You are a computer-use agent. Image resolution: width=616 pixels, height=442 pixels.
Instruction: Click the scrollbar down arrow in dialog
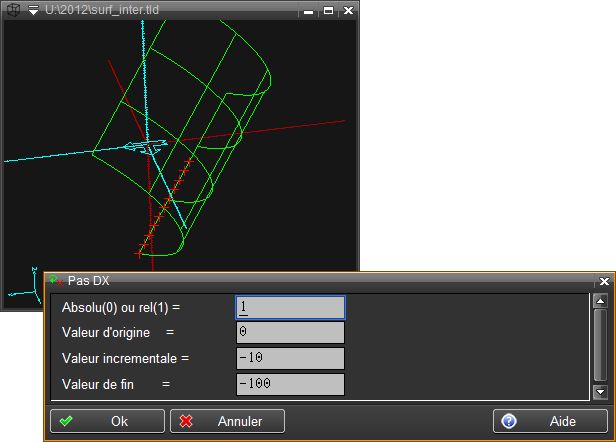click(600, 392)
